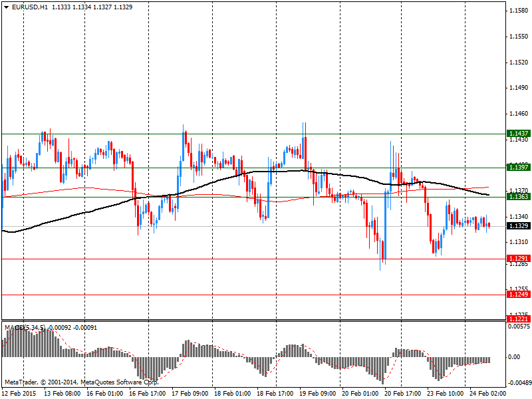The height and width of the screenshot is (399, 532).
Task: Click the 19 Feb 09:00 time label
Action: [318, 394]
